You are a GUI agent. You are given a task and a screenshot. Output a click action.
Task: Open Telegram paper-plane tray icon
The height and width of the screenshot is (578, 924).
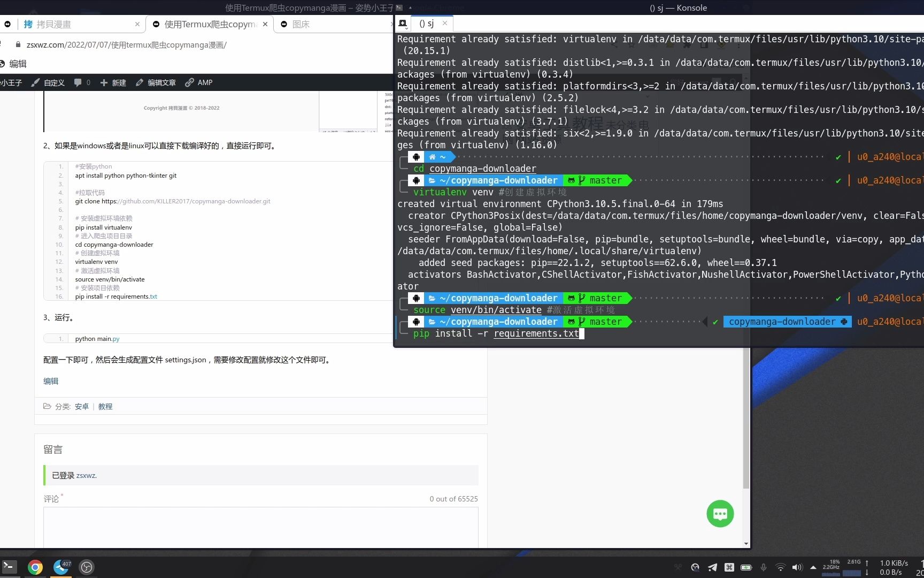(x=712, y=567)
